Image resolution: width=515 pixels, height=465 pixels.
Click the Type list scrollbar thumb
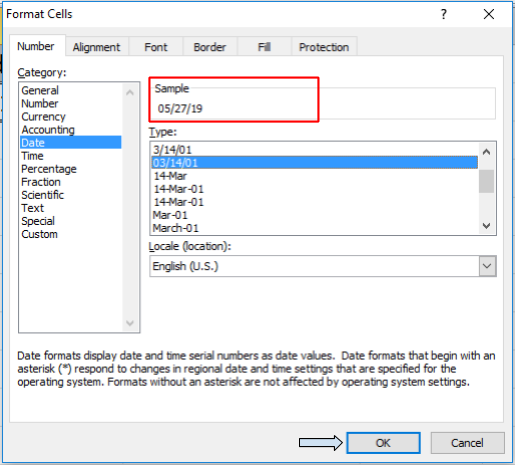pyautogui.click(x=486, y=181)
